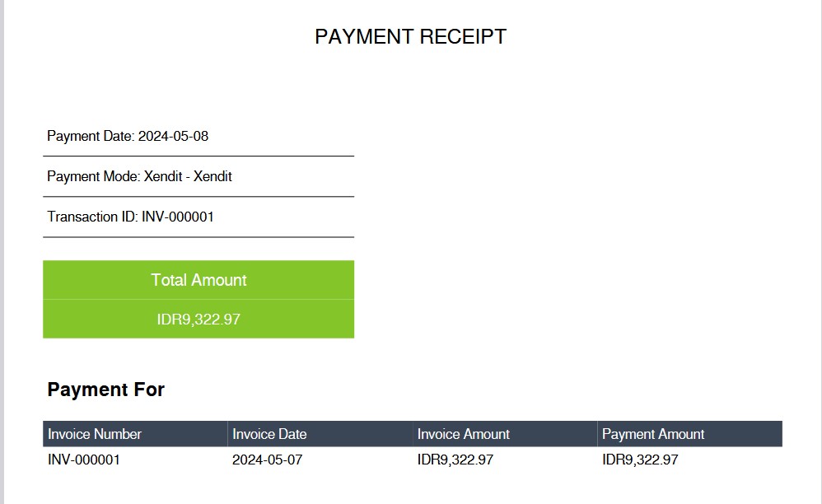Click the Xendit - Xendit payment mode value
Image resolution: width=822 pixels, height=504 pixels.
pyautogui.click(x=188, y=177)
